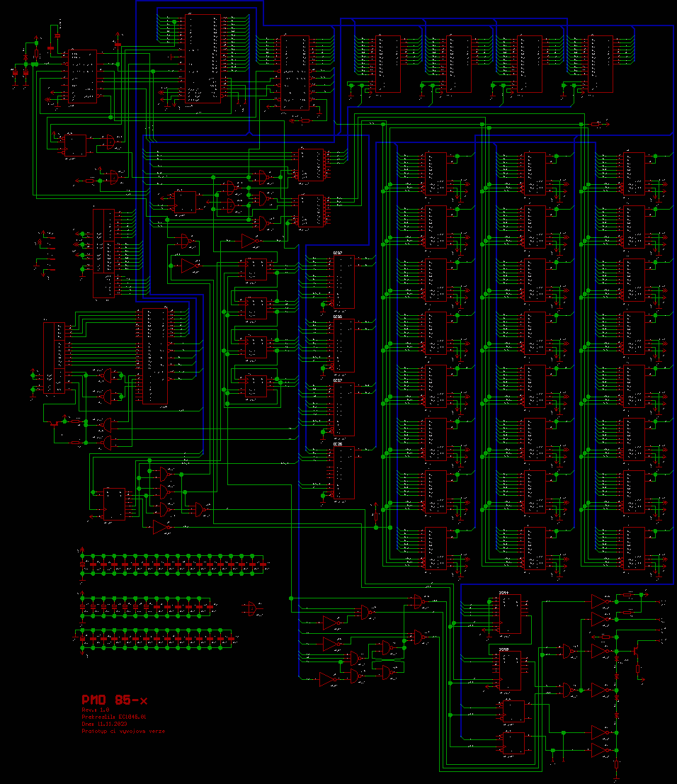Select lowest of four stacked center ICs
The width and height of the screenshot is (677, 784).
pos(344,472)
